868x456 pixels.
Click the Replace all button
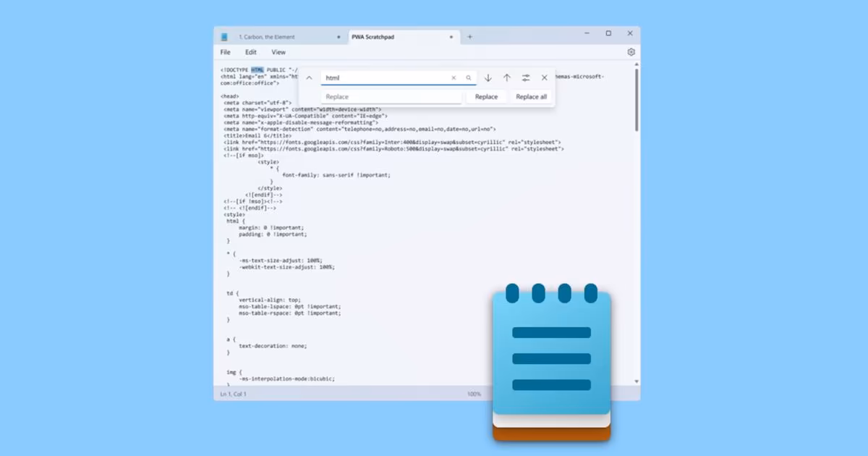coord(532,96)
